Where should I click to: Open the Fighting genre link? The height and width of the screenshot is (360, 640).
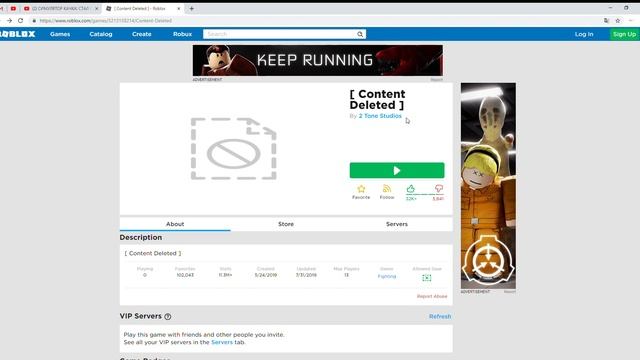387,276
